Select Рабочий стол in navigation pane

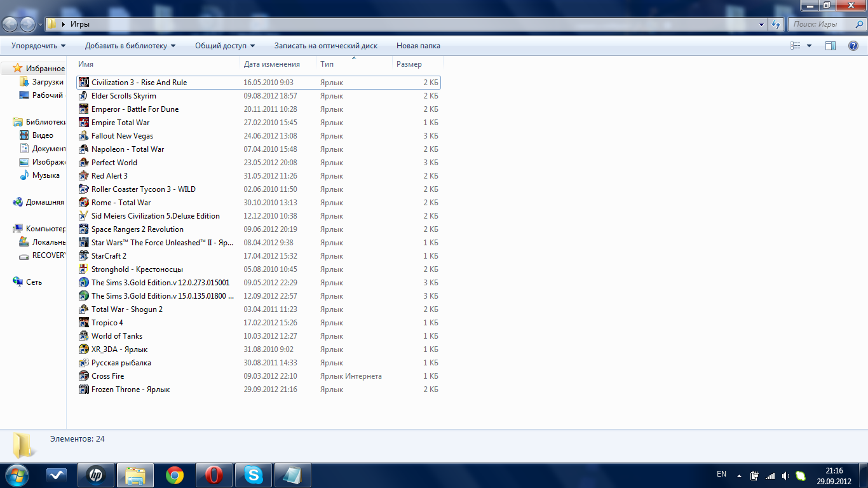[x=41, y=95]
